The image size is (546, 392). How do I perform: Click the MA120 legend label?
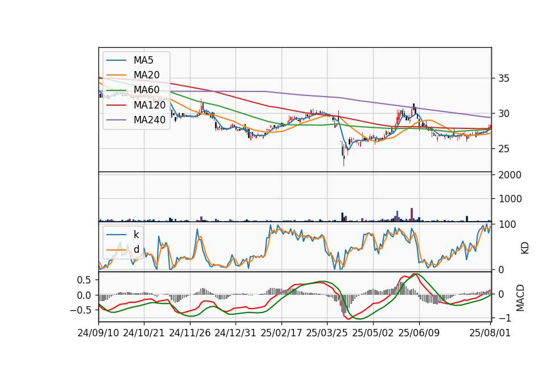click(150, 105)
